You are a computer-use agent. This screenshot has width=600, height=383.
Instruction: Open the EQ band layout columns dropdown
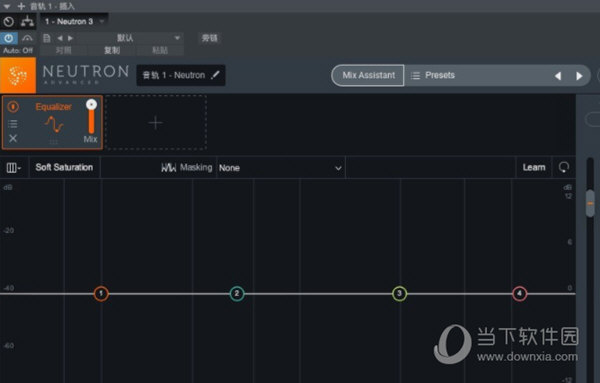(14, 168)
